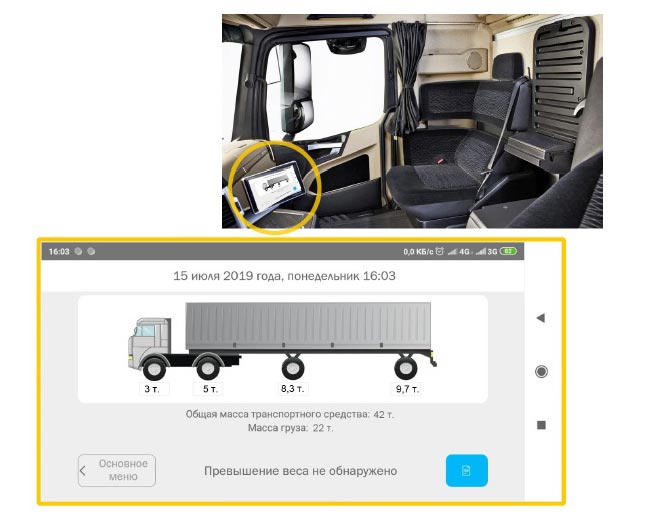Screen dimensions: 655x532
Task: Tap the Android home circle icon
Action: [x=541, y=371]
